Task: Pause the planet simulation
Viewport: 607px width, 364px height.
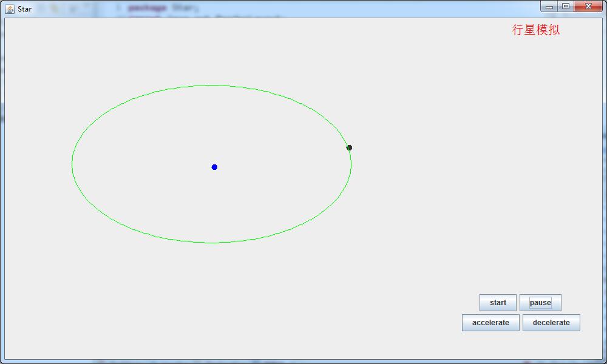Action: (540, 303)
